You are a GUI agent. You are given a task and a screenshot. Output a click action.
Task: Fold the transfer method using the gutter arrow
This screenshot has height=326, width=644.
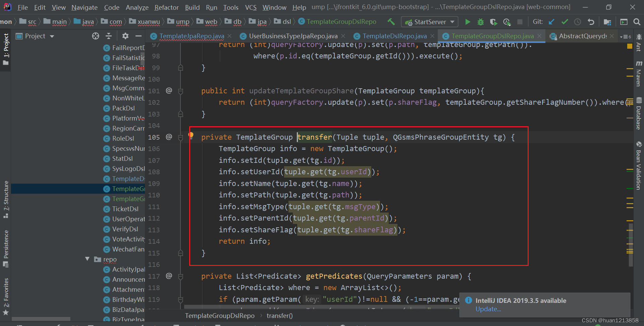click(180, 137)
